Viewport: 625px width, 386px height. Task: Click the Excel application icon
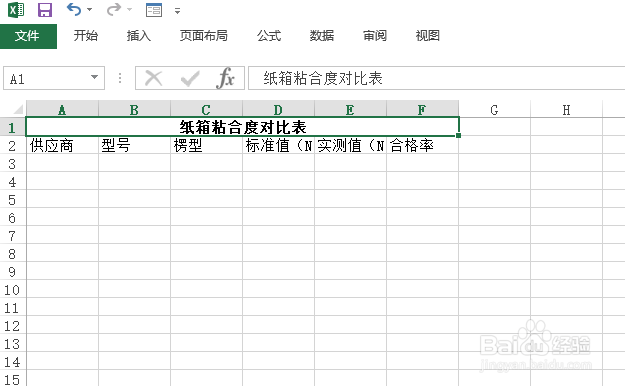tap(16, 10)
